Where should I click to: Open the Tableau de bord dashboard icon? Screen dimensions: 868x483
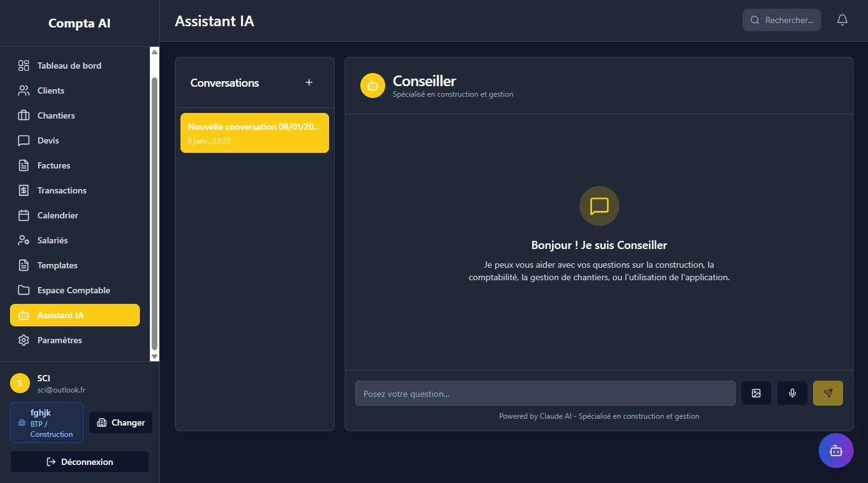(x=24, y=65)
